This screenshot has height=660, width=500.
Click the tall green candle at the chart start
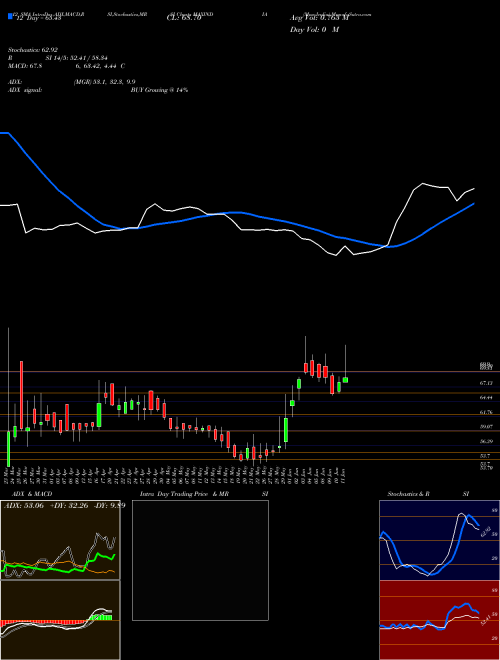pyautogui.click(x=8, y=448)
